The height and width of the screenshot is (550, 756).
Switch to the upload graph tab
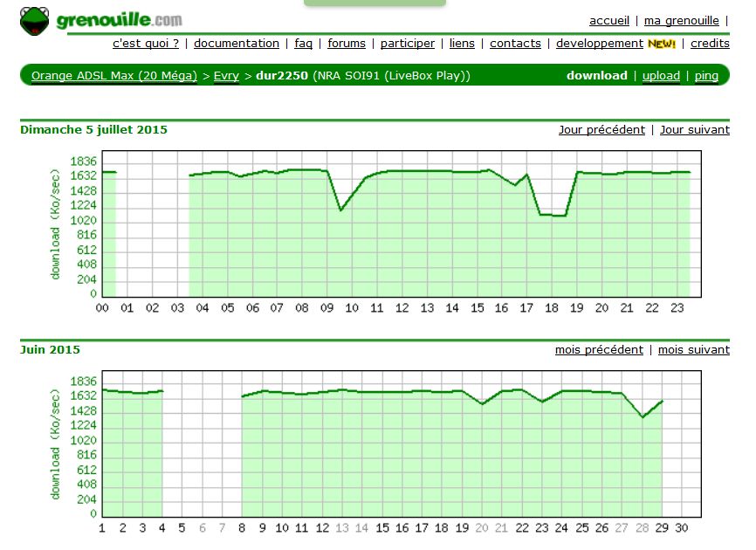pos(661,76)
